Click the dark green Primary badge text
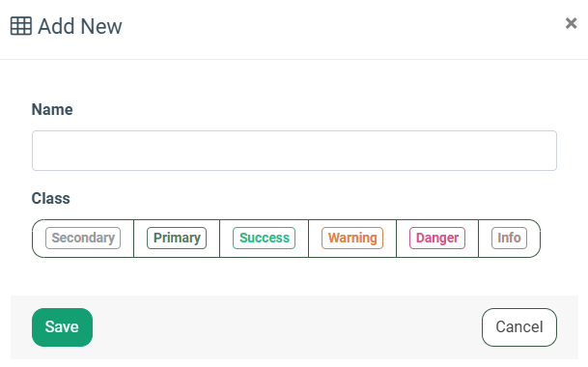Image resolution: width=588 pixels, height=367 pixels. (x=177, y=238)
